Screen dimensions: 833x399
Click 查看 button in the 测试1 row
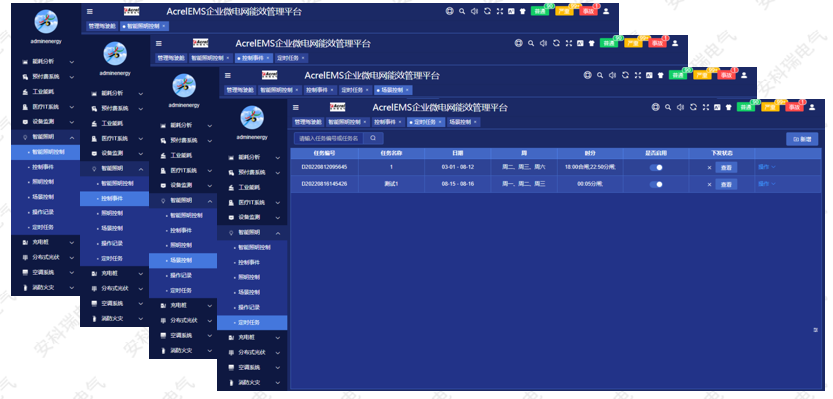726,184
